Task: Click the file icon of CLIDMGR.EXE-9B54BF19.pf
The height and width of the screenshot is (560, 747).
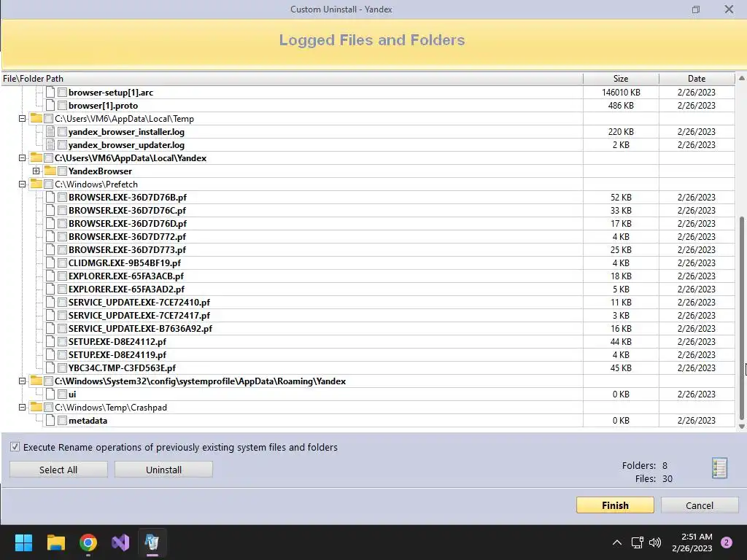Action: coord(50,262)
